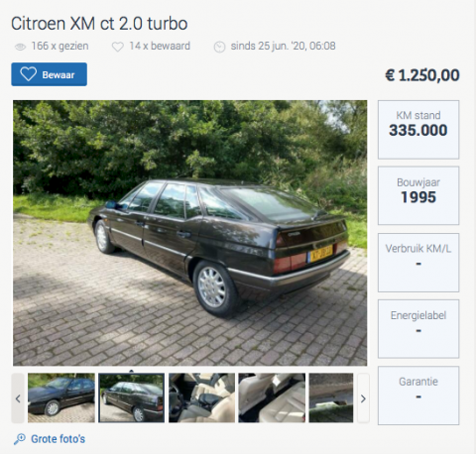Click the Energielabel info box
The height and width of the screenshot is (454, 476).
pyautogui.click(x=418, y=329)
